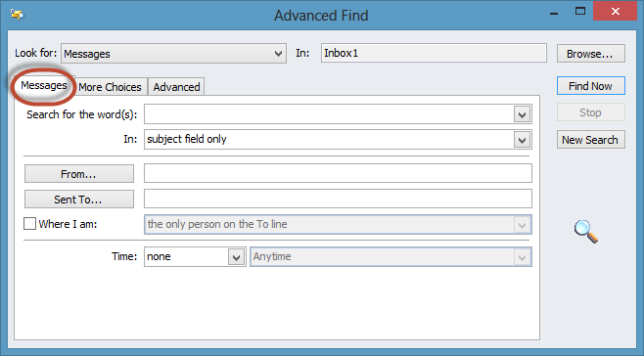Click the Stop button

[x=590, y=112]
